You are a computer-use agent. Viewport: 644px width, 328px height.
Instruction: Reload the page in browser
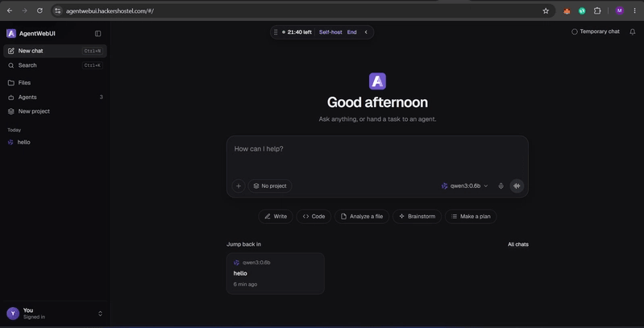[x=39, y=10]
